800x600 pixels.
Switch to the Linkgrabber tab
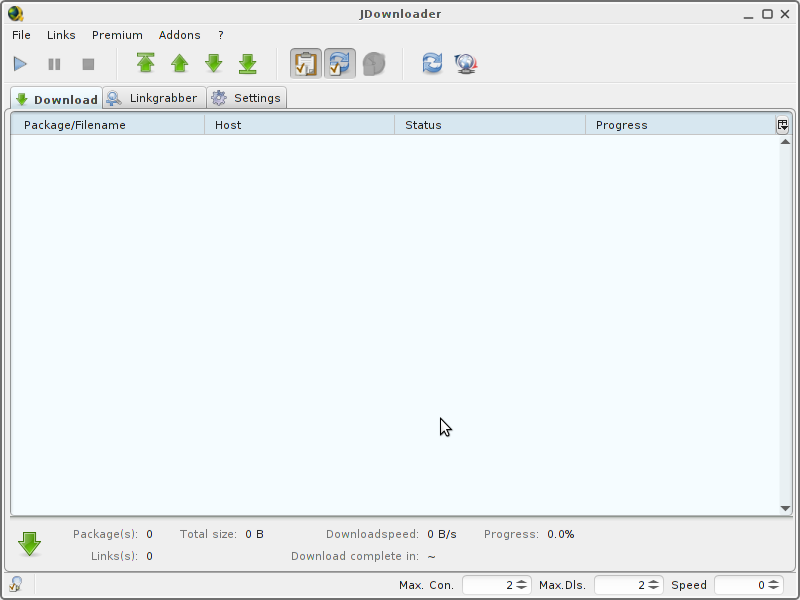click(154, 98)
